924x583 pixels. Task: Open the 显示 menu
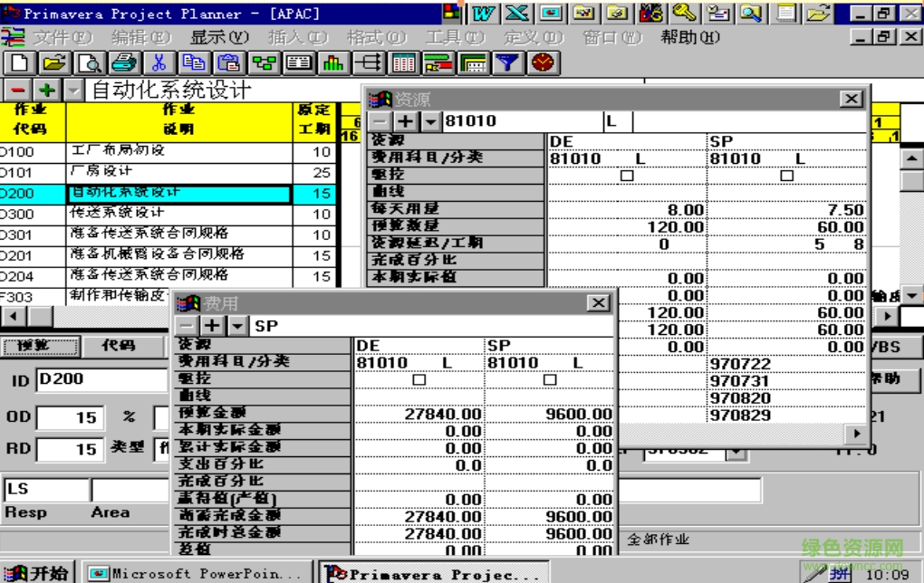[219, 38]
